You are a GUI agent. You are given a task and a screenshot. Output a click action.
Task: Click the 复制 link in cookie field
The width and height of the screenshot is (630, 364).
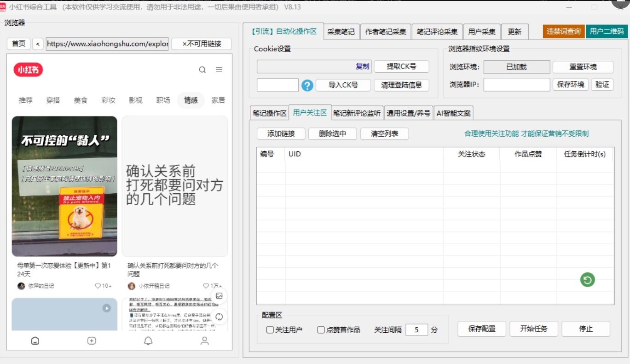tap(362, 66)
